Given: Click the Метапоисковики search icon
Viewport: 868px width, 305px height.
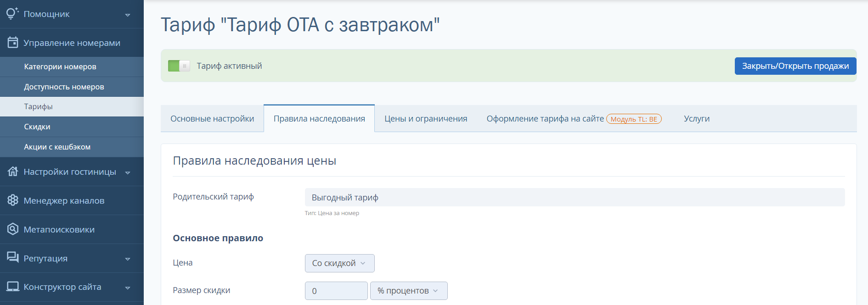Looking at the screenshot, I should point(13,229).
